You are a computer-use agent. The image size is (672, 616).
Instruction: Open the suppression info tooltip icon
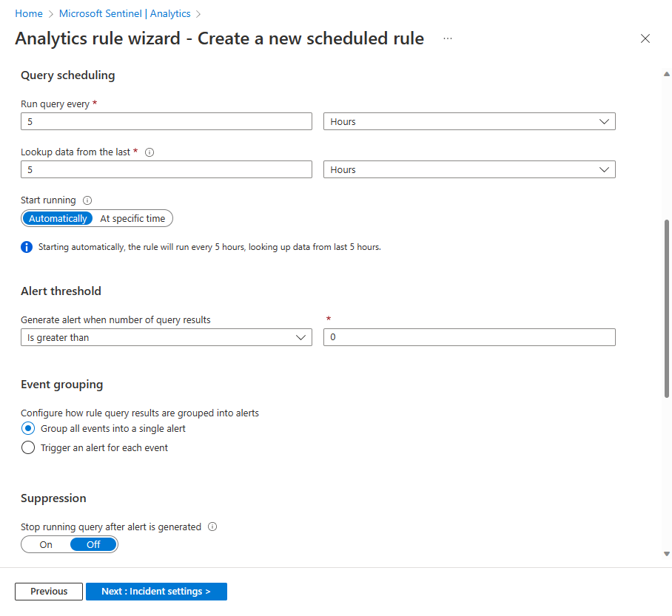click(212, 527)
